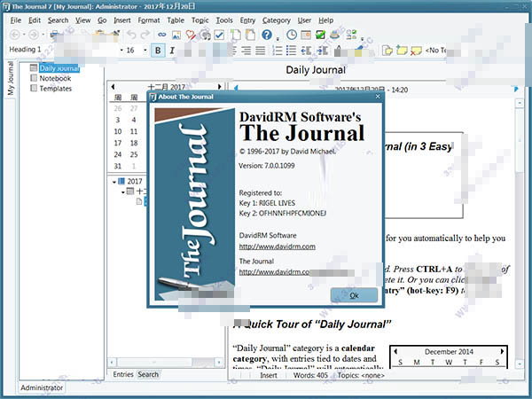Open help with the blue question mark icon
Viewport: 532px width, 399px height.
click(x=267, y=35)
